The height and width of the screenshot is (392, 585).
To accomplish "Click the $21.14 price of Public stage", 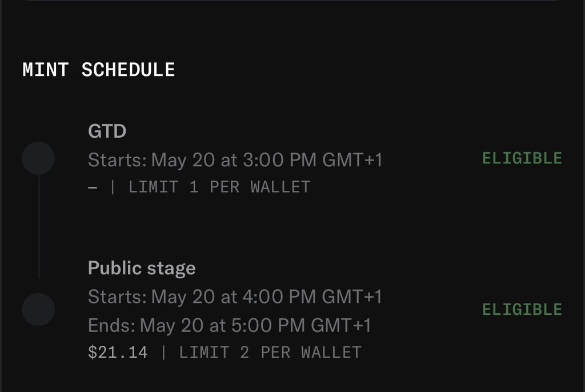I will [x=118, y=353].
